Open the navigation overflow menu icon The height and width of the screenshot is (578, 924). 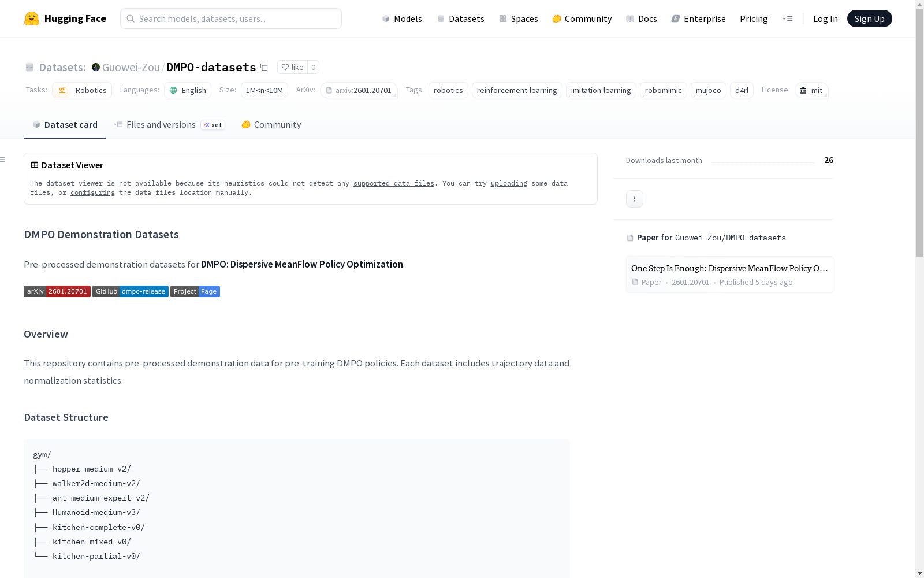coord(787,18)
